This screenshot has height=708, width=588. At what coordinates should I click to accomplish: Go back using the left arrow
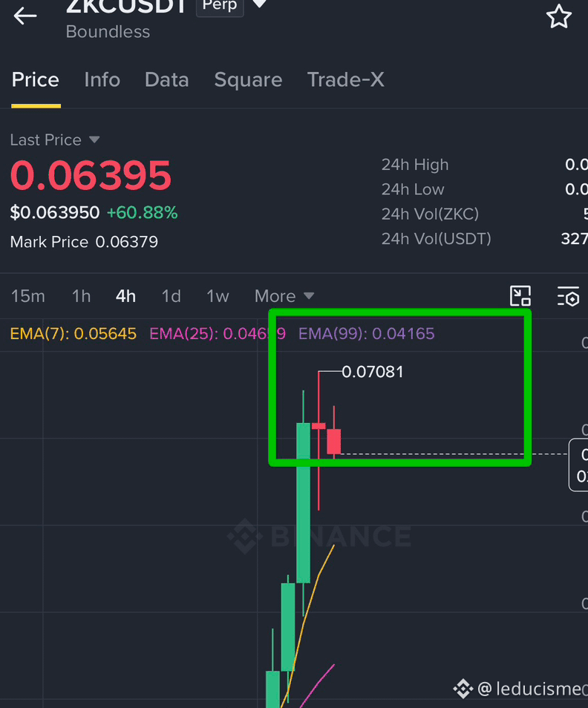[x=24, y=16]
